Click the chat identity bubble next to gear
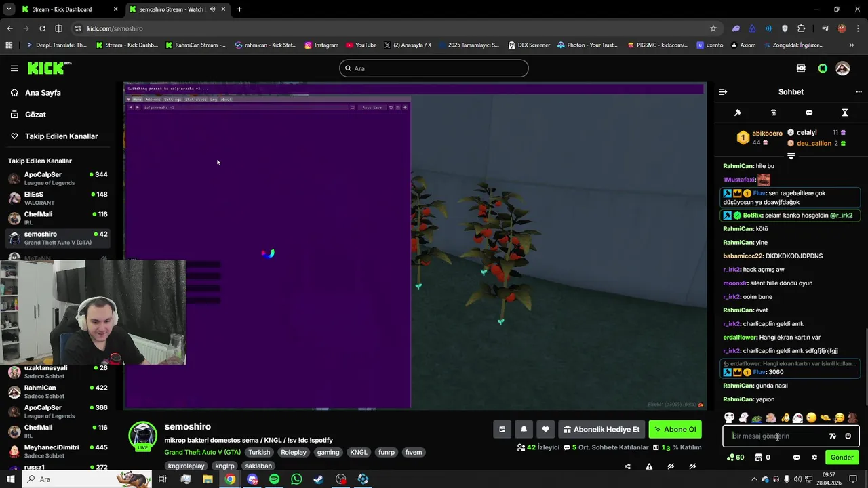Image resolution: width=868 pixels, height=488 pixels. click(x=796, y=457)
